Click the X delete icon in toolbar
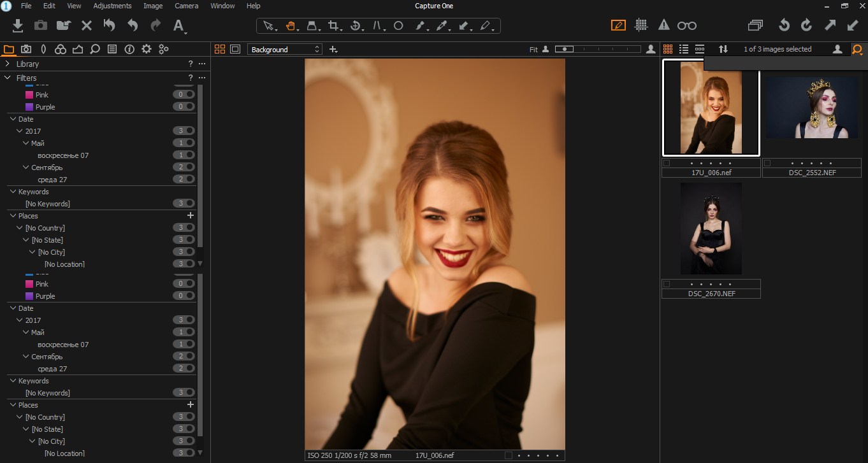 pos(87,25)
